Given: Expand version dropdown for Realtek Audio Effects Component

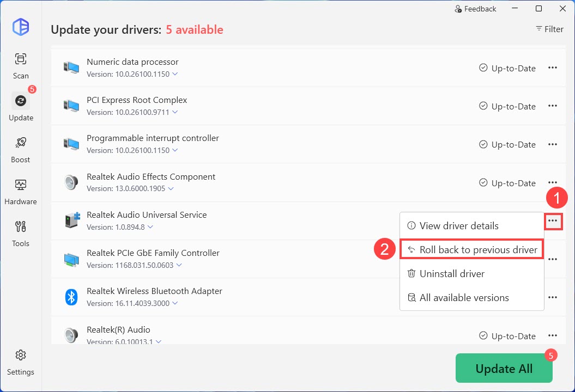Looking at the screenshot, I should (x=171, y=188).
